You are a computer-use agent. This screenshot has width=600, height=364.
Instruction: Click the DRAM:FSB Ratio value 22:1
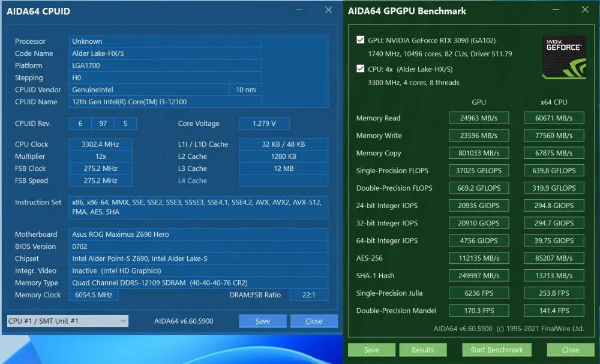pos(308,295)
